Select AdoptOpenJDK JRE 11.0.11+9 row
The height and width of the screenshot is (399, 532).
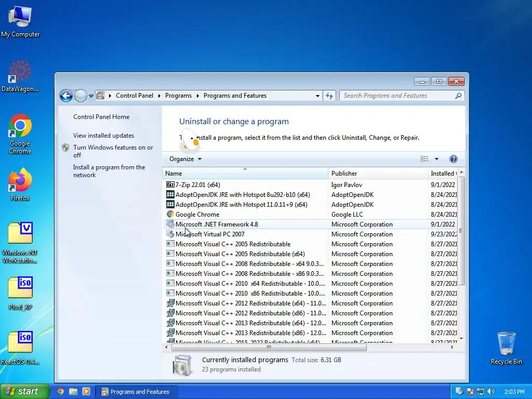point(310,205)
